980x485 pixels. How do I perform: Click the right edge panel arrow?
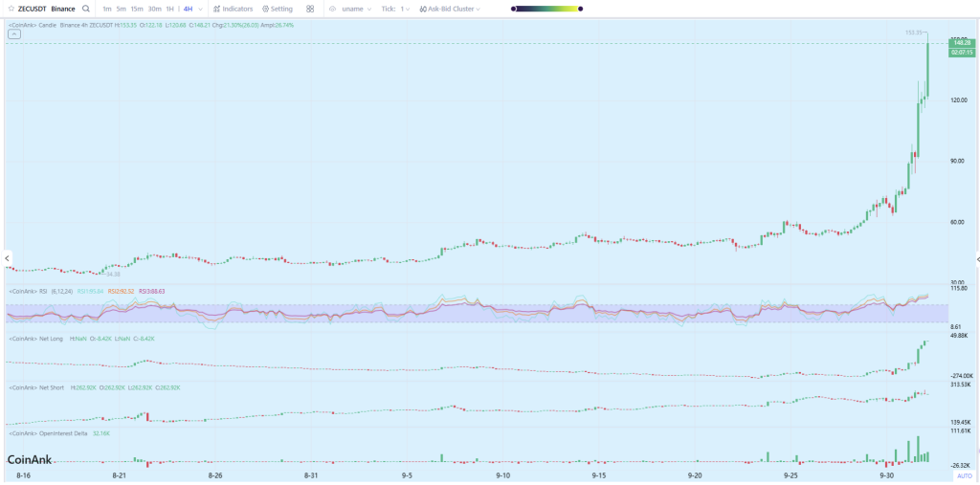click(976, 259)
